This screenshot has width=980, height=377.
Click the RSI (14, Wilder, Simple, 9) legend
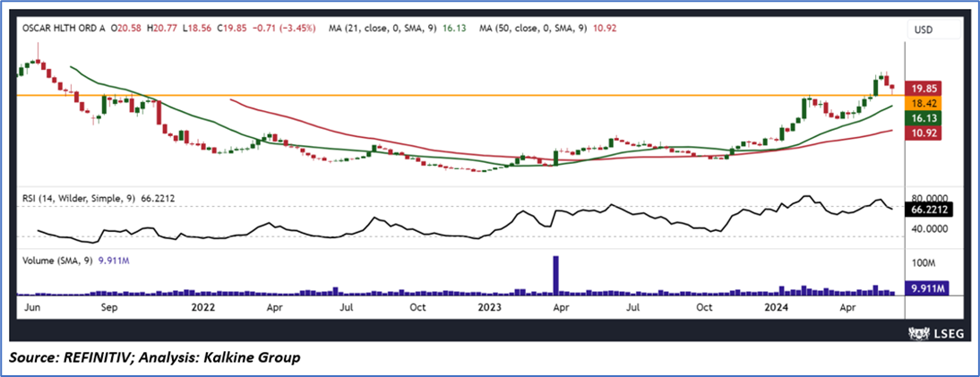click(x=98, y=198)
